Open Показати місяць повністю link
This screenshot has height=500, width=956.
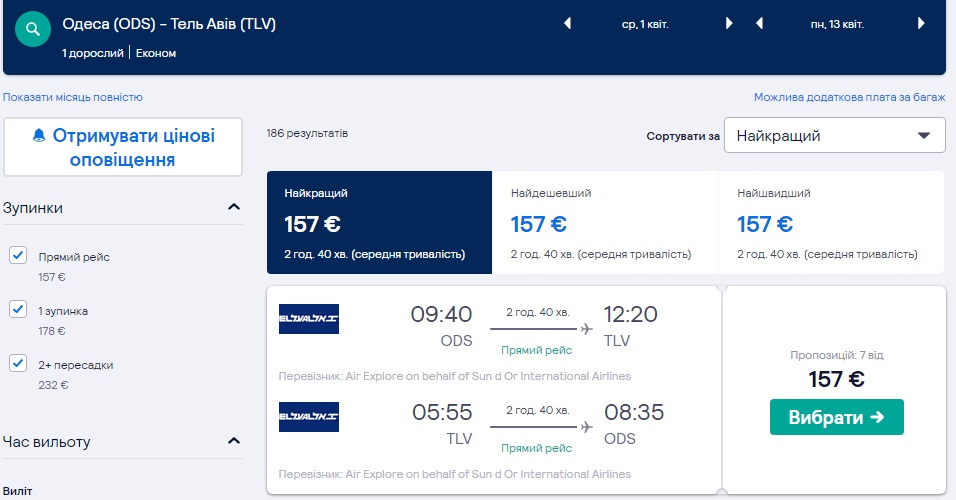[73, 97]
